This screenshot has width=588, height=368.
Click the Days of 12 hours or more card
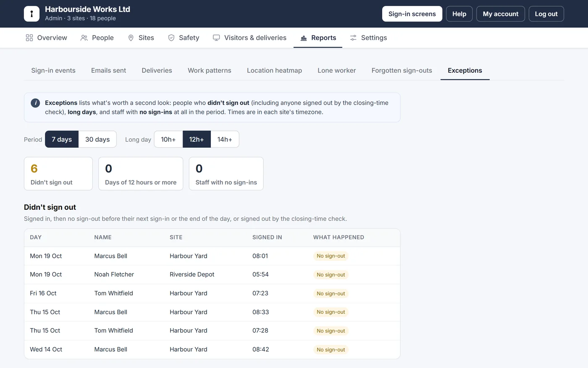pyautogui.click(x=141, y=174)
